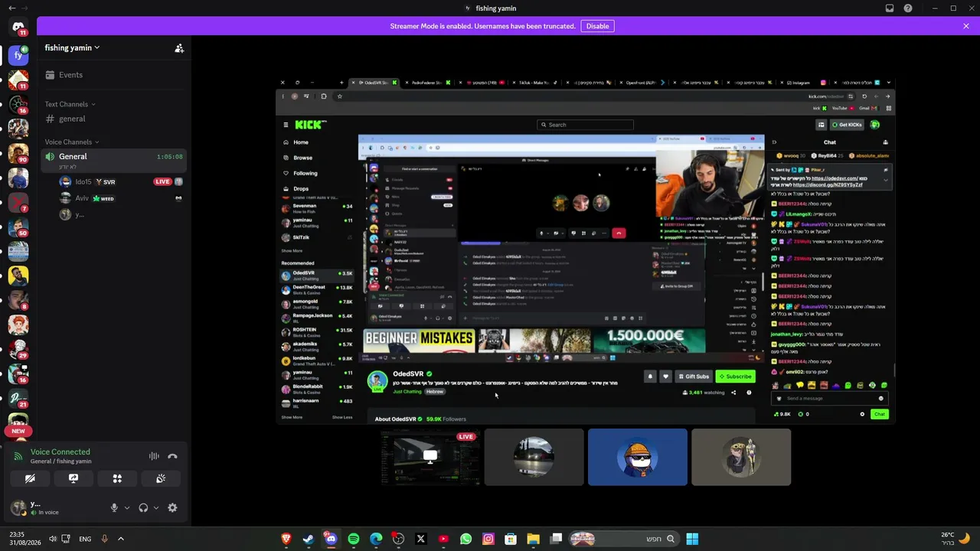Open File Explorer from the taskbar
Viewport: 980px width, 551px height.
coord(534,539)
